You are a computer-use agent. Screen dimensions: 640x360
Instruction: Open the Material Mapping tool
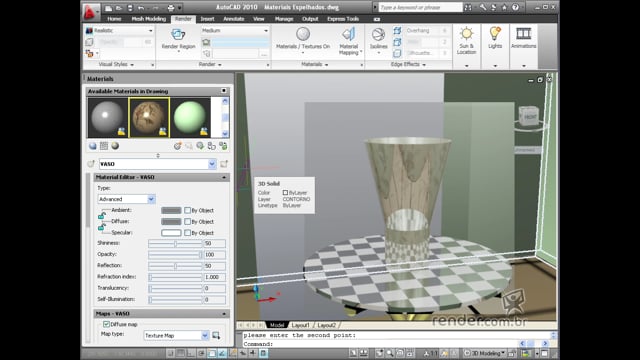coord(349,41)
